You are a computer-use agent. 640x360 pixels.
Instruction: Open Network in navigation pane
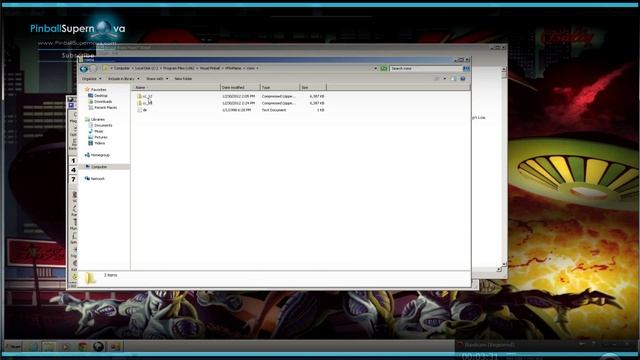(x=95, y=179)
